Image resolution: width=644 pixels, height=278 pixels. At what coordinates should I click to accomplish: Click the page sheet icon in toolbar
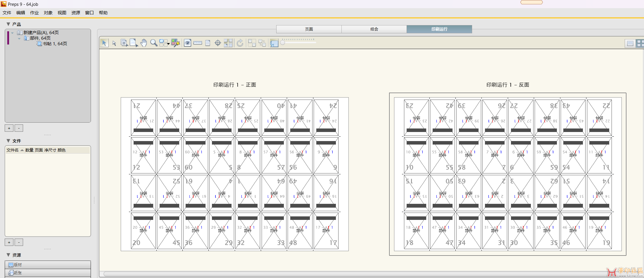click(x=208, y=43)
